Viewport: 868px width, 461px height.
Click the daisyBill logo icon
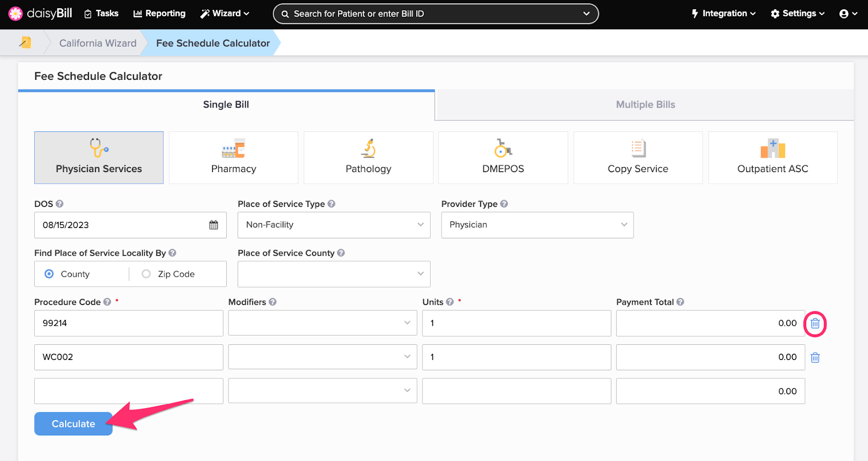pos(15,14)
